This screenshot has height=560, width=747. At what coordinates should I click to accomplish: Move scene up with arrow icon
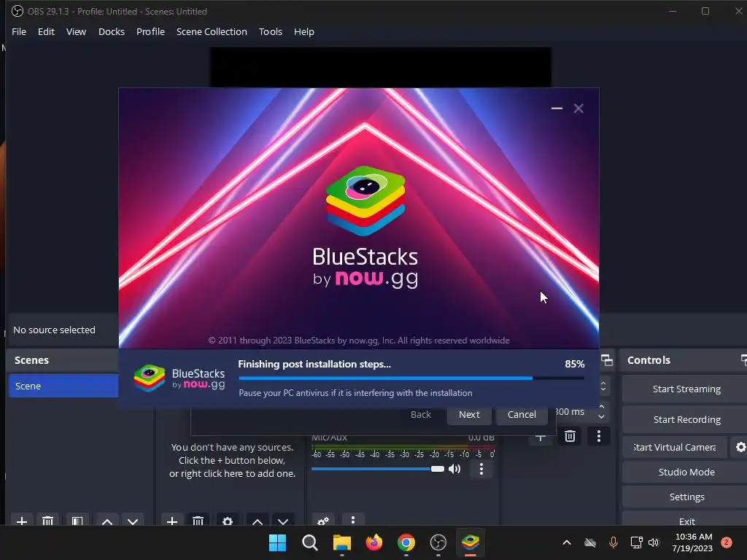pos(107,521)
